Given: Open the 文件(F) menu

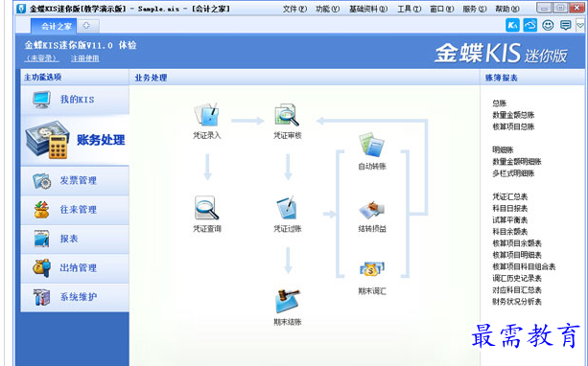Looking at the screenshot, I should [294, 9].
